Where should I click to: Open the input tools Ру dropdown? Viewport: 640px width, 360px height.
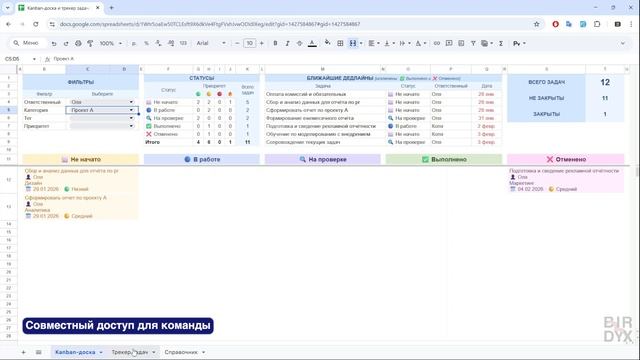(519, 43)
